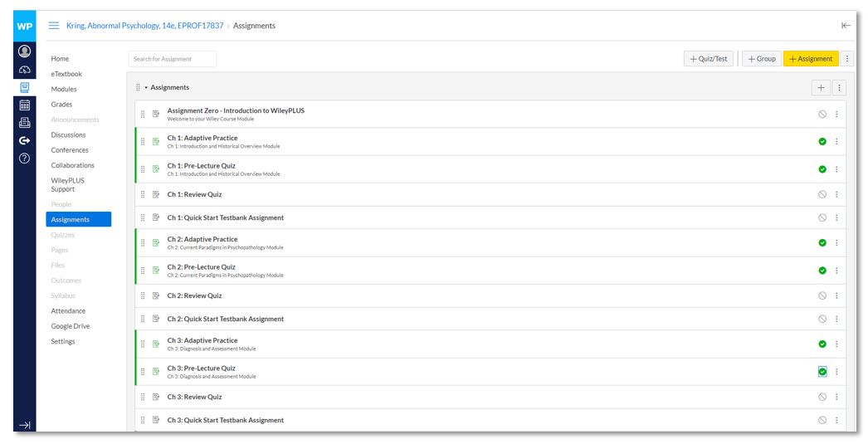Open the Kring, Abnormal Psychology breadcrumb link
This screenshot has height=444, width=868.
click(145, 26)
